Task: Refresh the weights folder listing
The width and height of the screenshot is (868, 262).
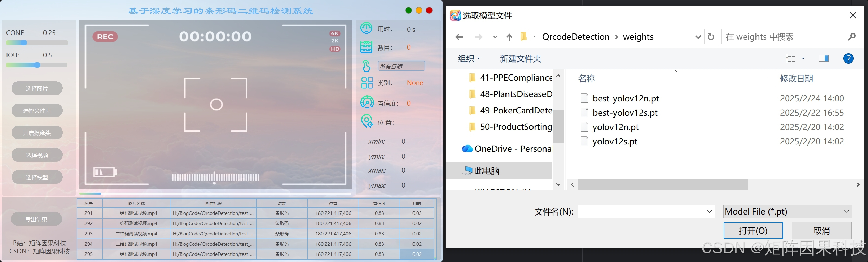Action: 711,37
